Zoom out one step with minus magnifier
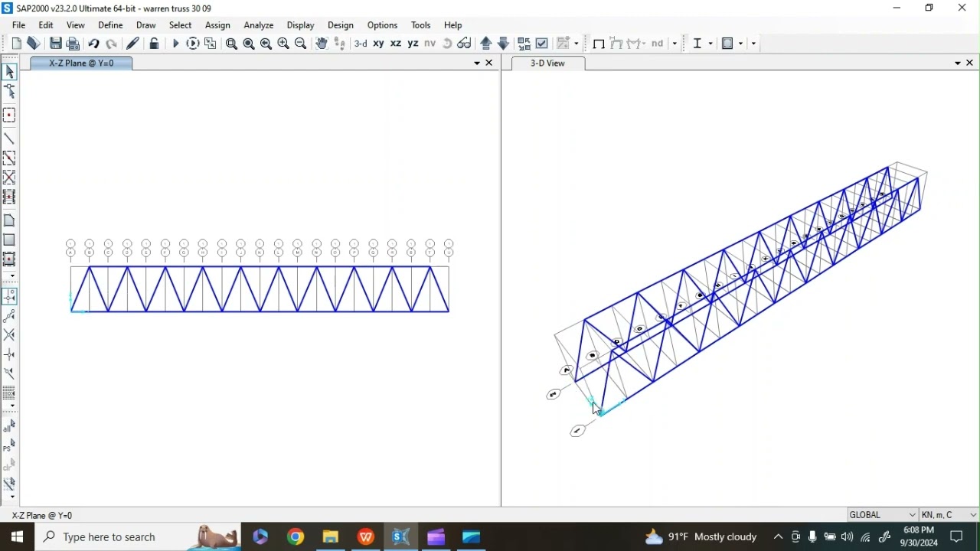The width and height of the screenshot is (980, 551). tap(301, 44)
